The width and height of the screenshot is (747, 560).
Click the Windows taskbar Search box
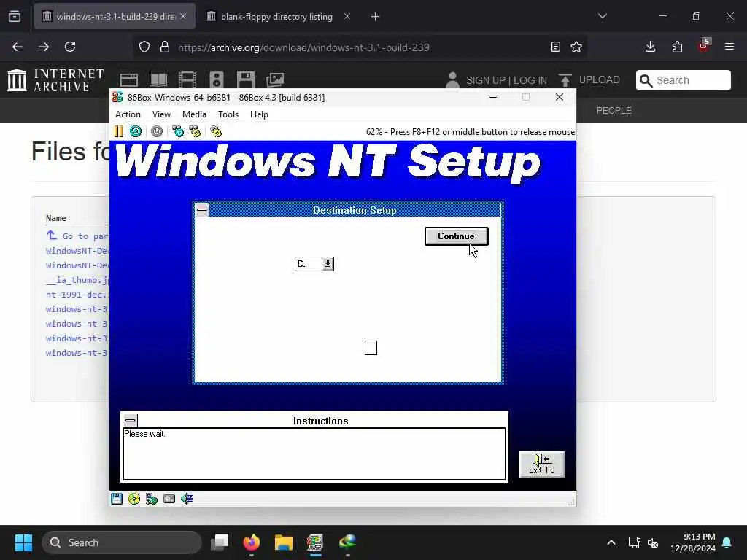[122, 542]
